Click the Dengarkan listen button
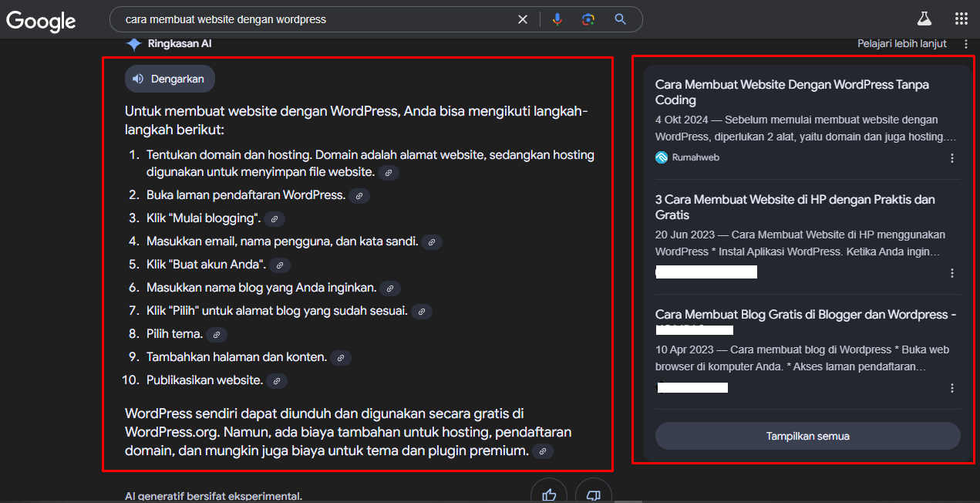980x503 pixels. 170,79
